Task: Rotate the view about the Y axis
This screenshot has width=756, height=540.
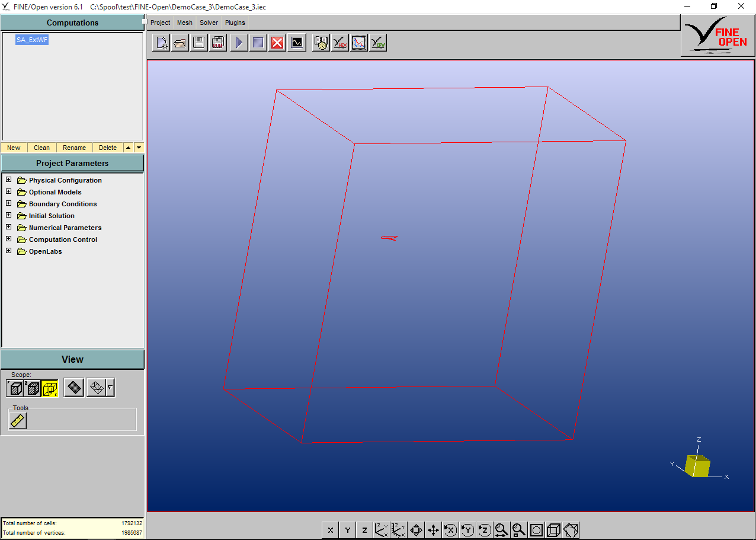Action: 468,530
